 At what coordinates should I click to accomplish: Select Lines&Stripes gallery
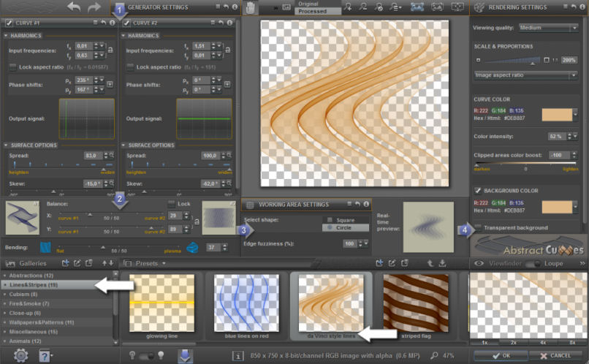(34, 284)
